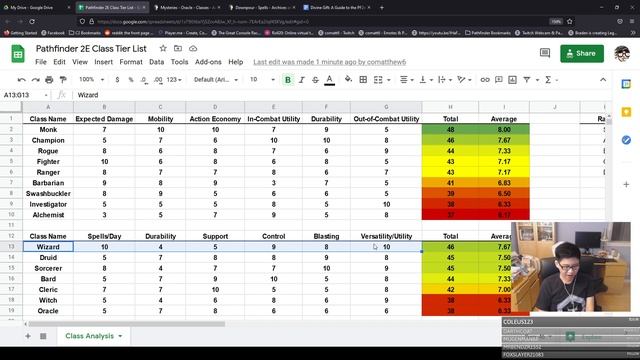Click the name box showing A13:G13
Image resolution: width=640 pixels, height=360 pixels.
(x=25, y=95)
